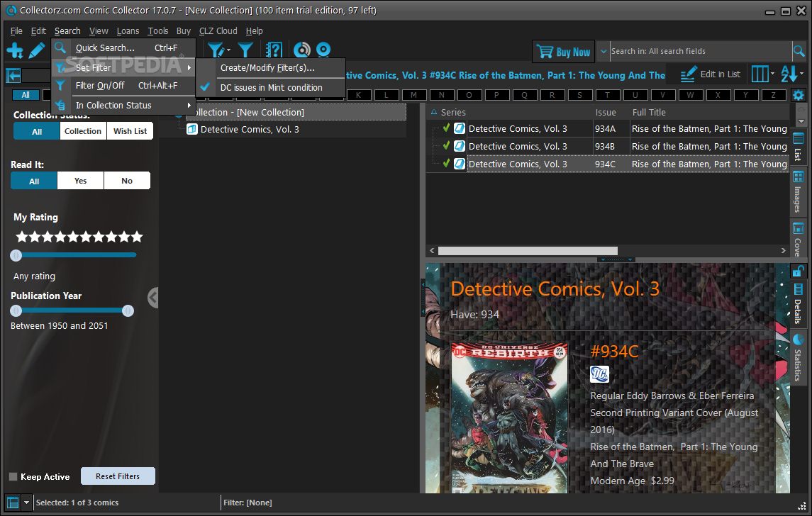Viewport: 812px width, 516px height.
Task: Click the Detective Comics #934C cover thumbnail
Action: click(x=510, y=417)
